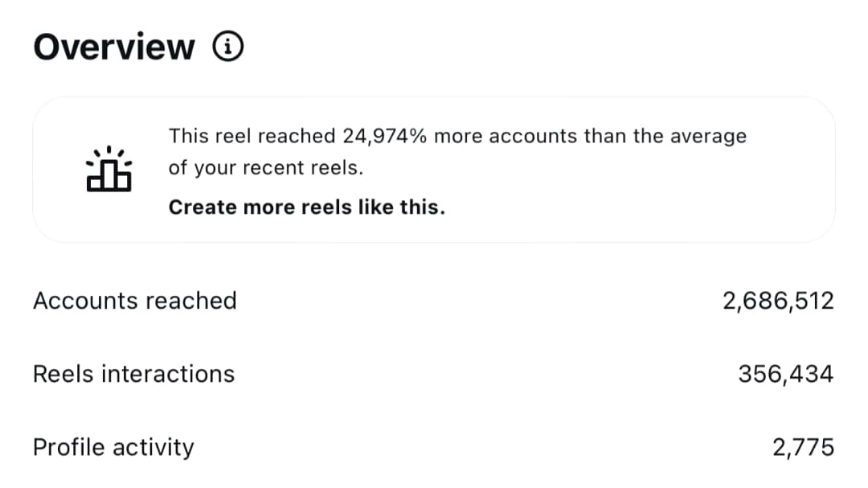The height and width of the screenshot is (488, 868).
Task: Open the 'Create more reels like this' link
Action: pos(306,207)
